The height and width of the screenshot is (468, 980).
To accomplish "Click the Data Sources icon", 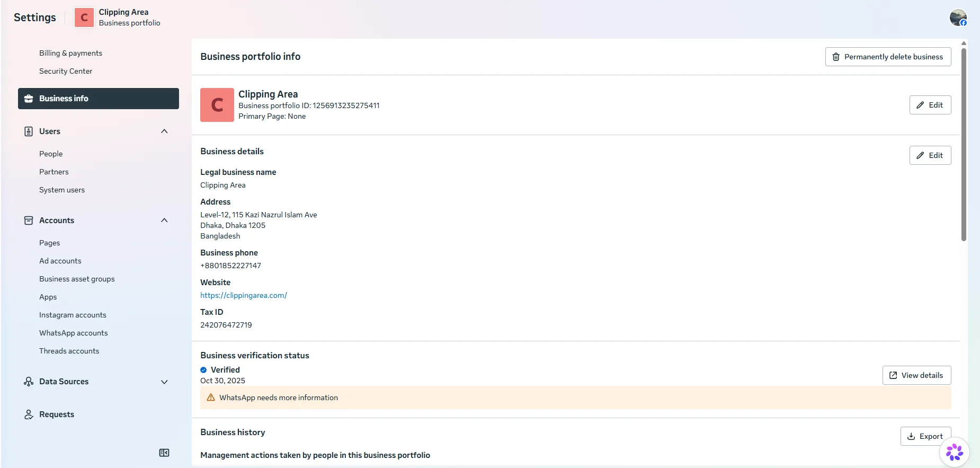I will [29, 382].
